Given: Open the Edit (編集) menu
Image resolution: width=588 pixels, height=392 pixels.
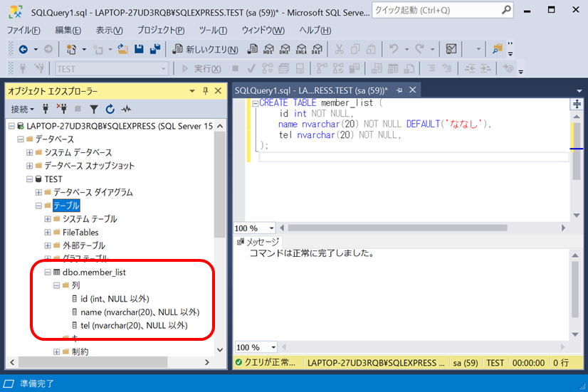Looking at the screenshot, I should click(x=68, y=31).
